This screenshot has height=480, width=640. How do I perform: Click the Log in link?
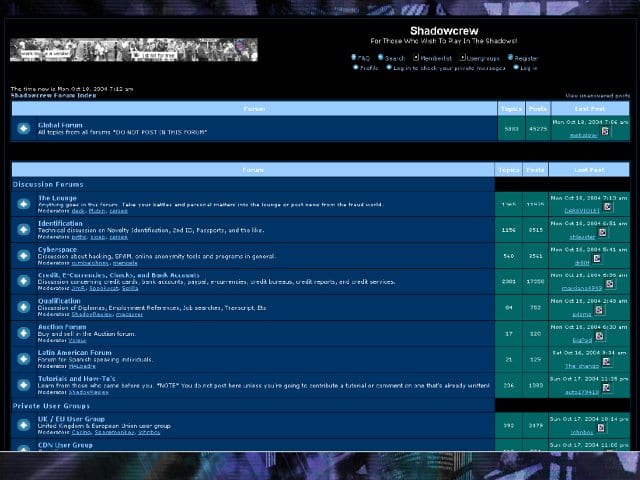tap(529, 68)
